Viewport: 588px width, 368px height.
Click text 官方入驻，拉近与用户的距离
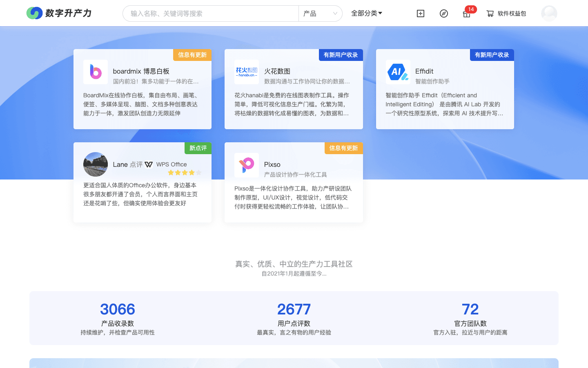pyautogui.click(x=470, y=332)
